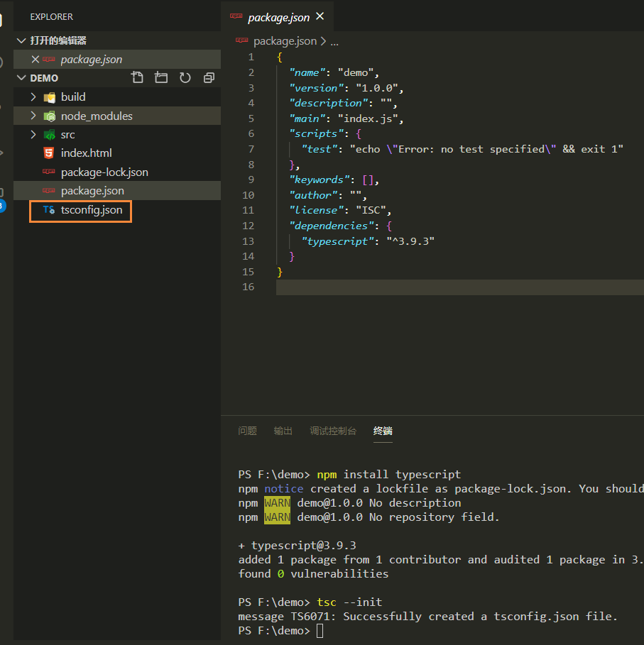Image resolution: width=644 pixels, height=645 pixels.
Task: Click the terminal prompt cursor
Action: pyautogui.click(x=320, y=631)
